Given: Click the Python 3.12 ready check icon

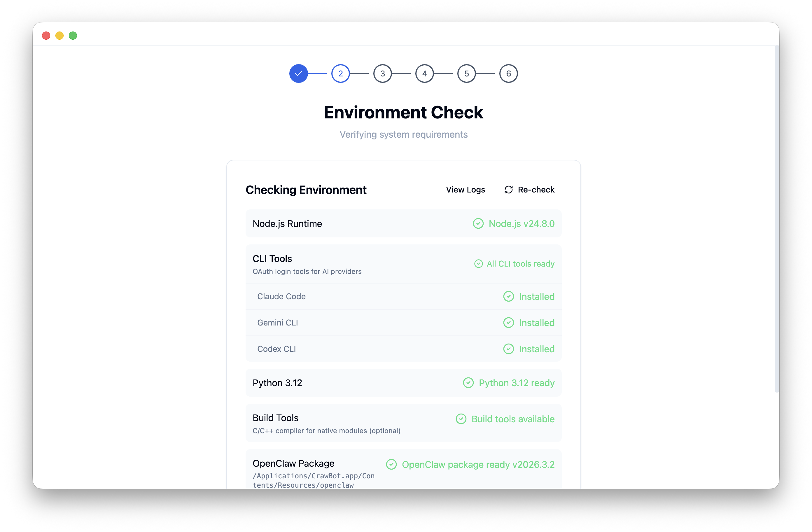Looking at the screenshot, I should click(x=468, y=383).
